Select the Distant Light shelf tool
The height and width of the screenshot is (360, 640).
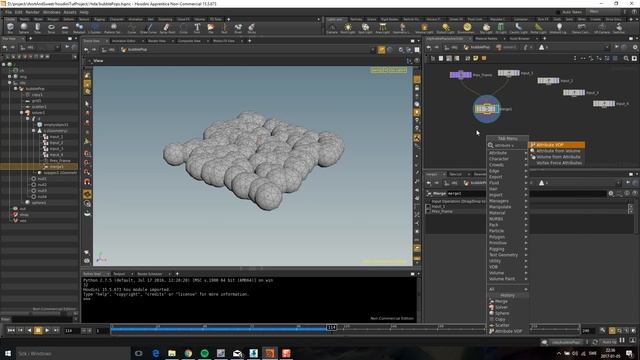click(x=445, y=28)
